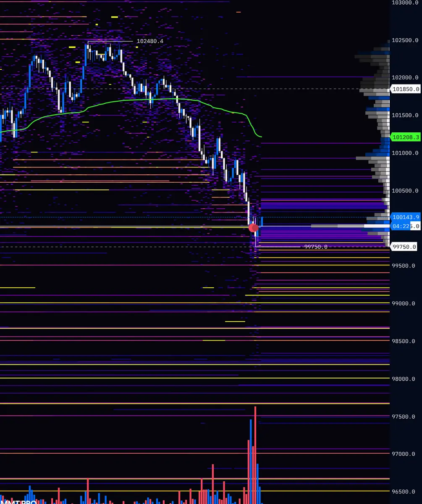Click the 97000.0 axis price label

pyautogui.click(x=404, y=454)
